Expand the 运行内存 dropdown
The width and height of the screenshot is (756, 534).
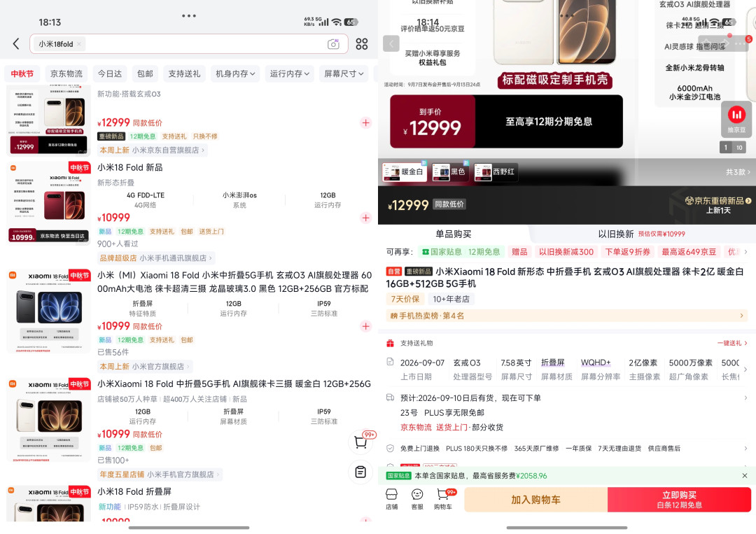click(289, 73)
